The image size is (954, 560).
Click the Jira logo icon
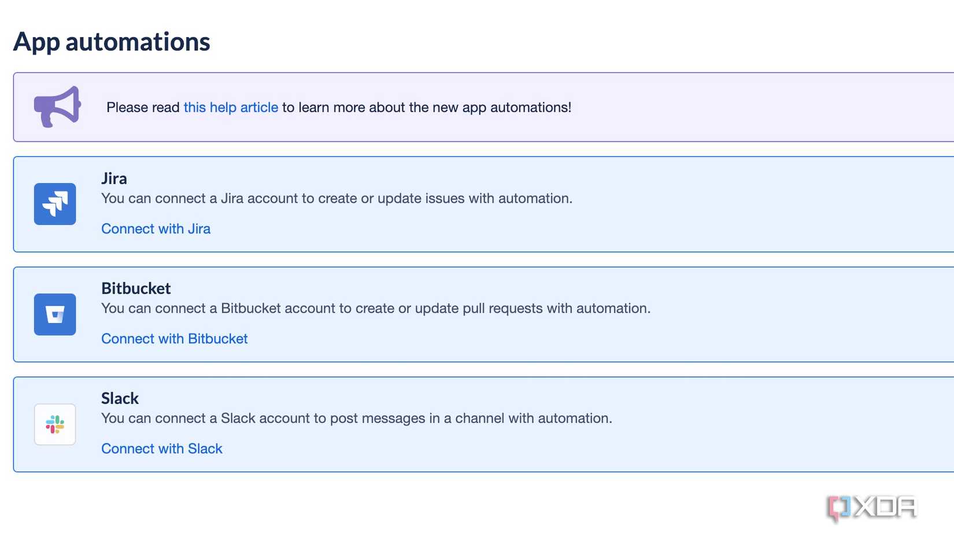55,204
